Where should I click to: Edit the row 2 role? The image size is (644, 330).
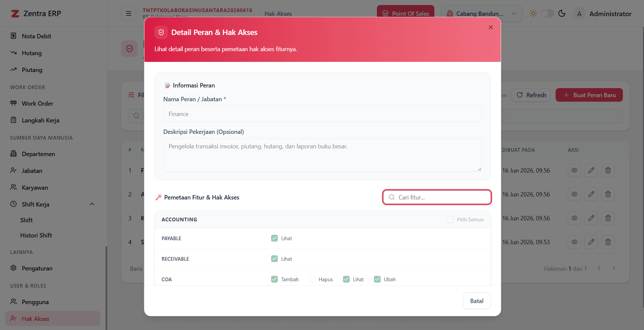tap(591, 194)
